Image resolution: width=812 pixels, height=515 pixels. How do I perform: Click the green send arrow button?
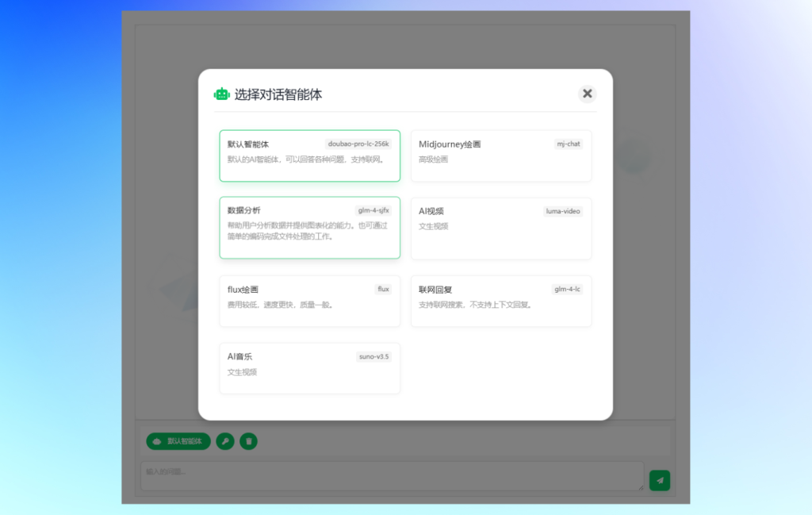click(x=659, y=480)
